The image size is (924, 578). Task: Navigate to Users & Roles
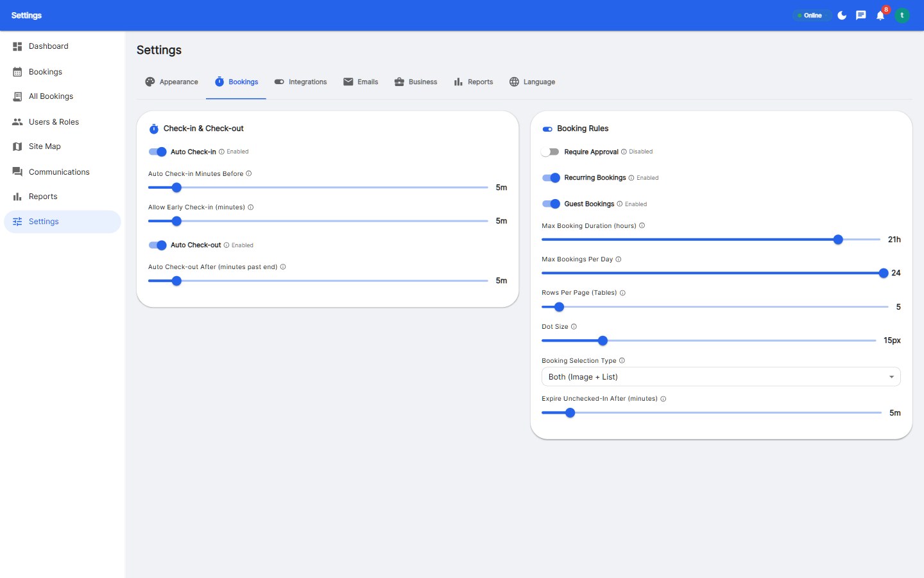coord(62,122)
